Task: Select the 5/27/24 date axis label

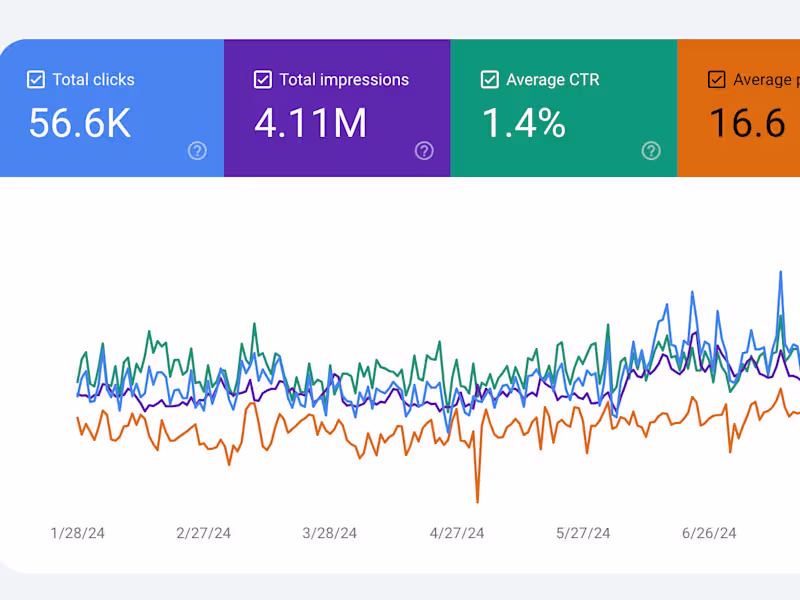Action: (583, 533)
